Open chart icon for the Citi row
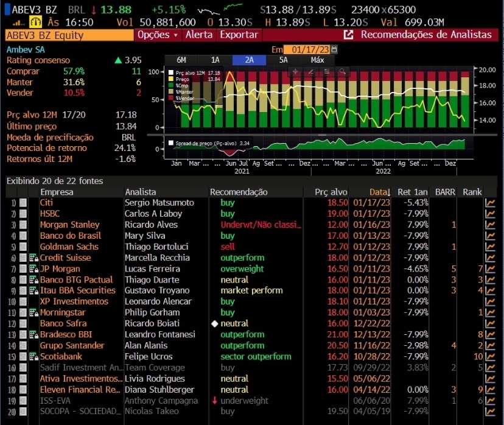This screenshot has width=504, height=425. pos(490,203)
